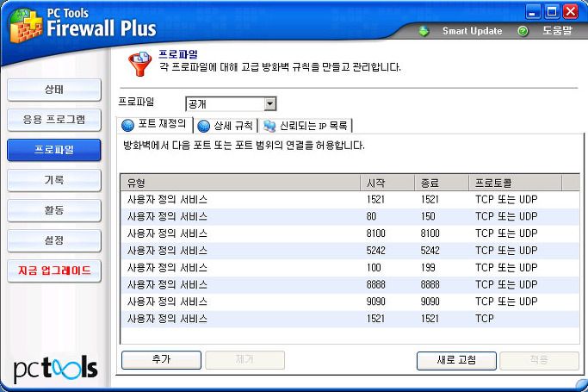Select the row with port 9090

click(x=350, y=302)
